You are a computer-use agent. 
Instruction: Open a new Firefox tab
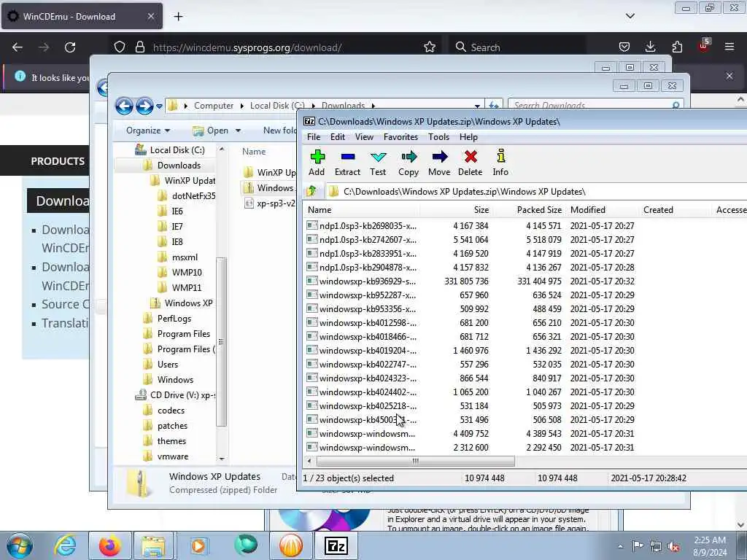click(178, 17)
